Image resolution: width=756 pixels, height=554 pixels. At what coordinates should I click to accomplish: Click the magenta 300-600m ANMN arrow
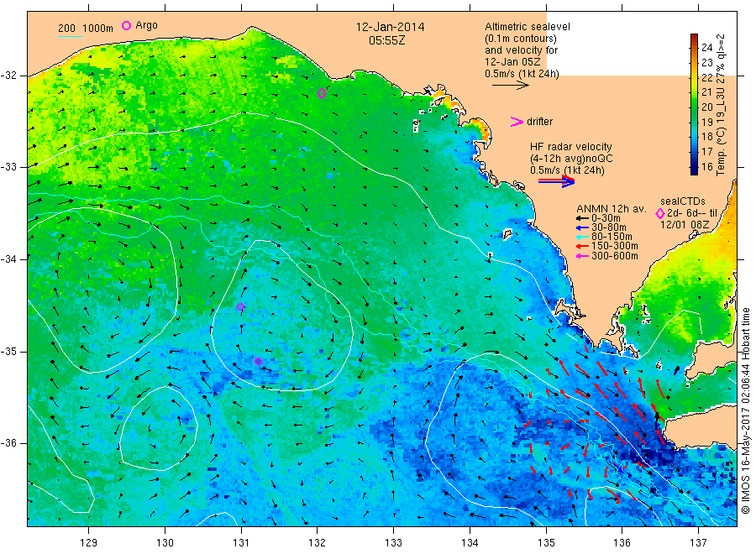coord(582,256)
